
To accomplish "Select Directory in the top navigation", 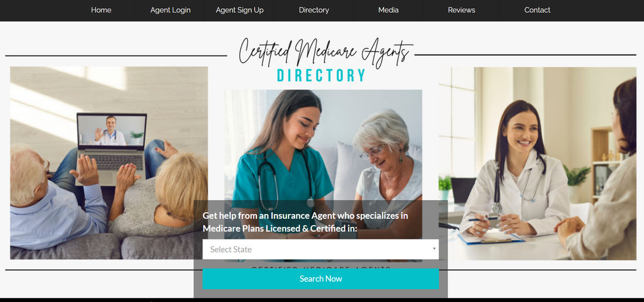I will pyautogui.click(x=314, y=11).
